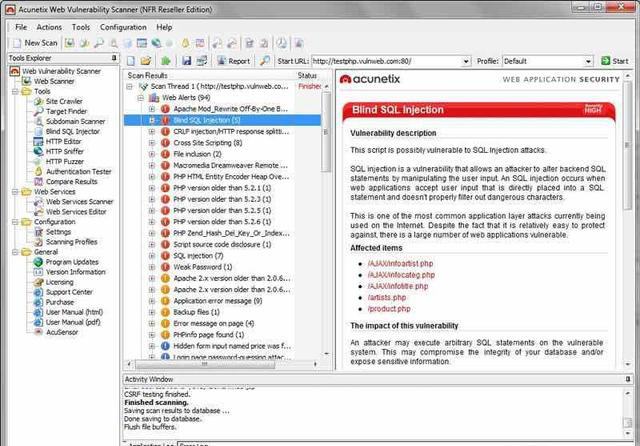This screenshot has height=446, width=640.
Task: Open the /AJAX/infoartist.php affected item link
Action: point(400,264)
